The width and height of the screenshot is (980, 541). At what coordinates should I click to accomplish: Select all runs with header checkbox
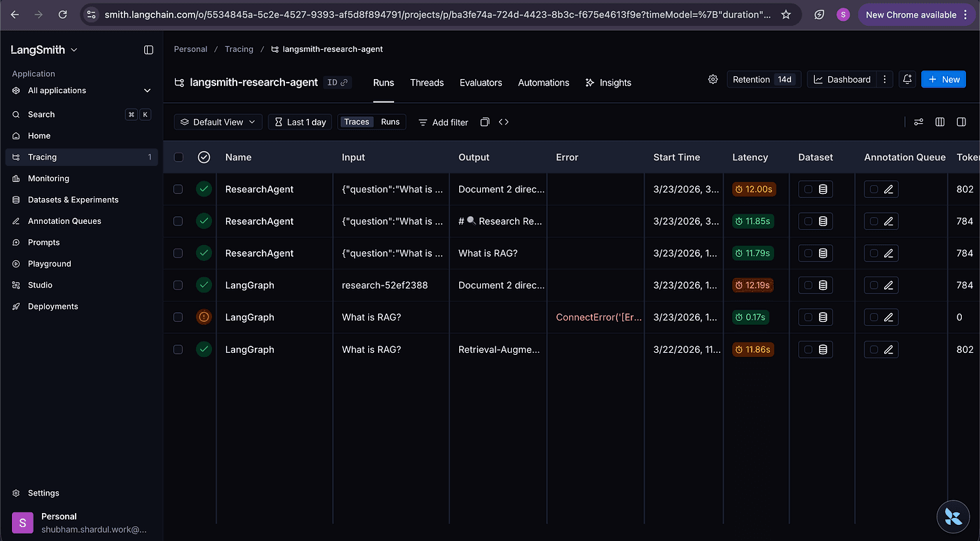178,157
